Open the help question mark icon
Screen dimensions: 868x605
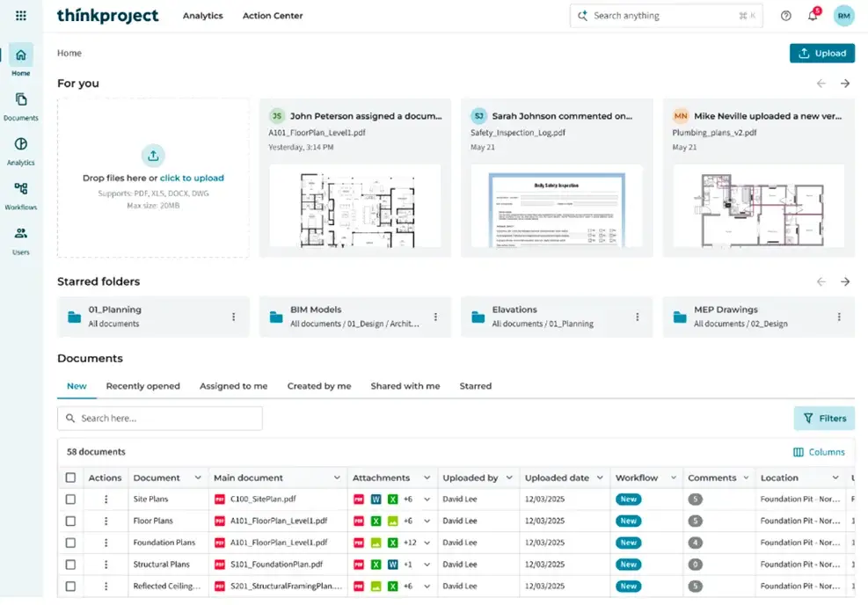point(785,16)
